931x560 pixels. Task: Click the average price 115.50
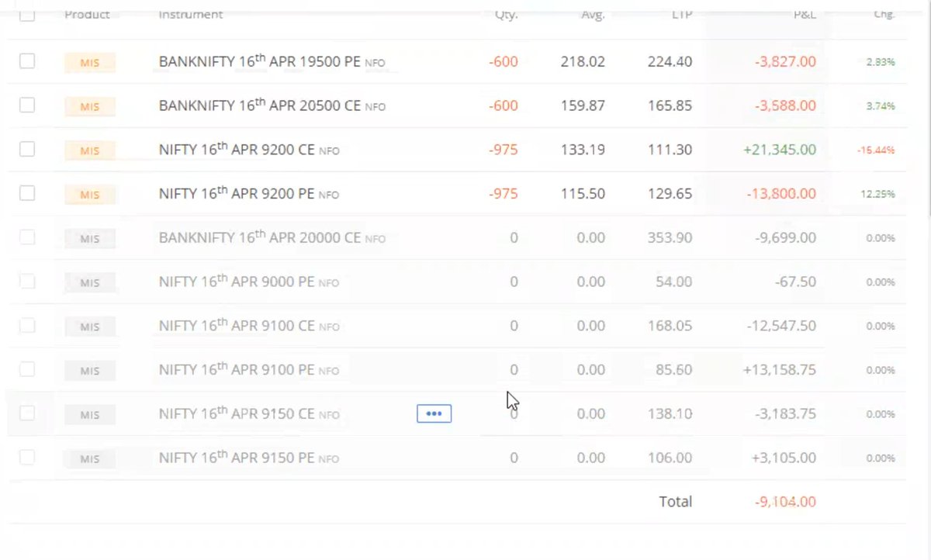point(583,194)
